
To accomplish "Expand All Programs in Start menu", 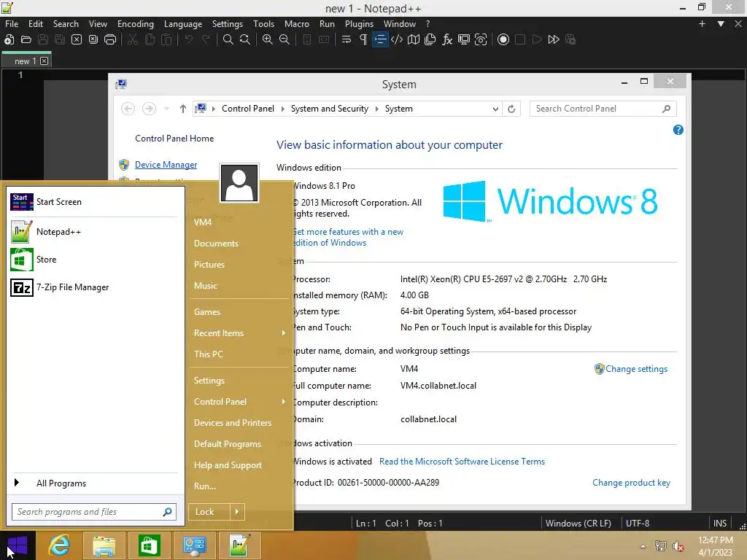I will [x=94, y=483].
